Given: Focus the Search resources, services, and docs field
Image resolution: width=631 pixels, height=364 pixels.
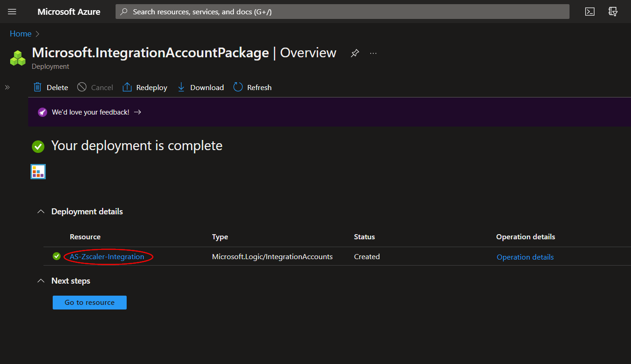Looking at the screenshot, I should coord(342,12).
